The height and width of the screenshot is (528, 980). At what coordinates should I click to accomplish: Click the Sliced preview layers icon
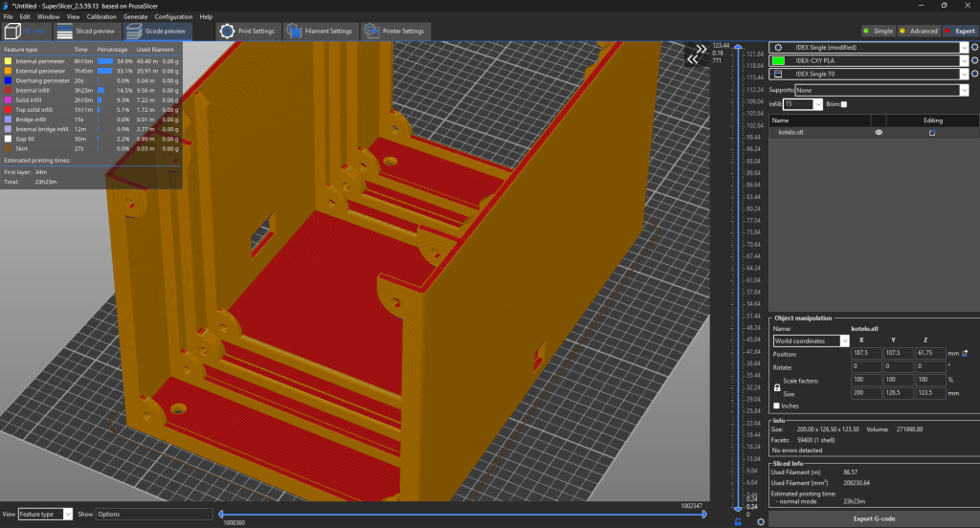(x=65, y=31)
